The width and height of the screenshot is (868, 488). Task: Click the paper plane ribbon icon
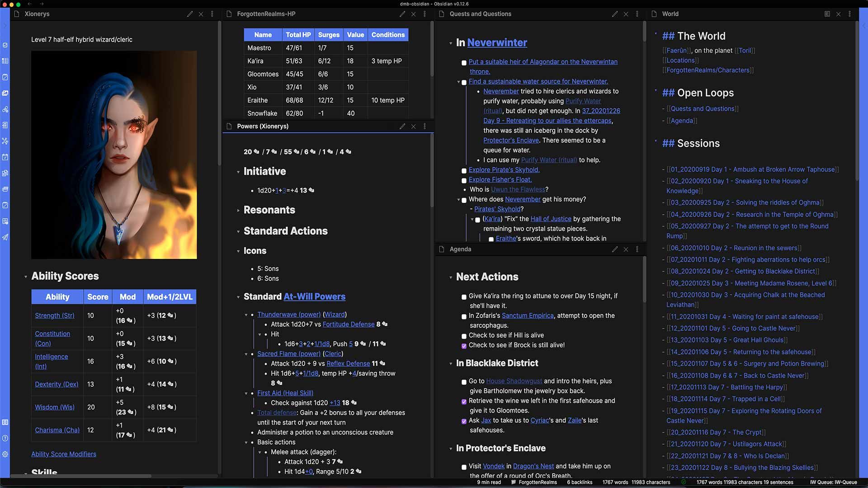click(5, 237)
